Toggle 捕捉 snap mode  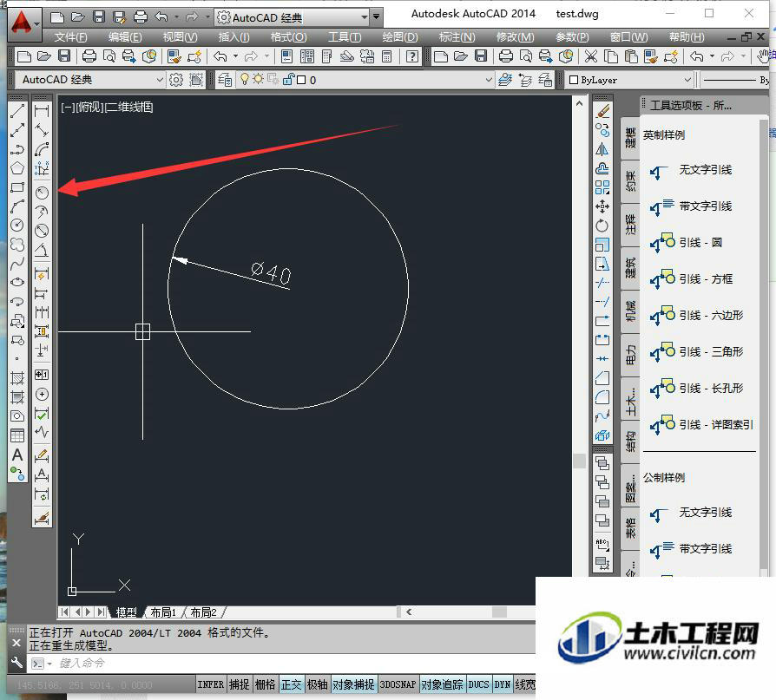tap(239, 684)
